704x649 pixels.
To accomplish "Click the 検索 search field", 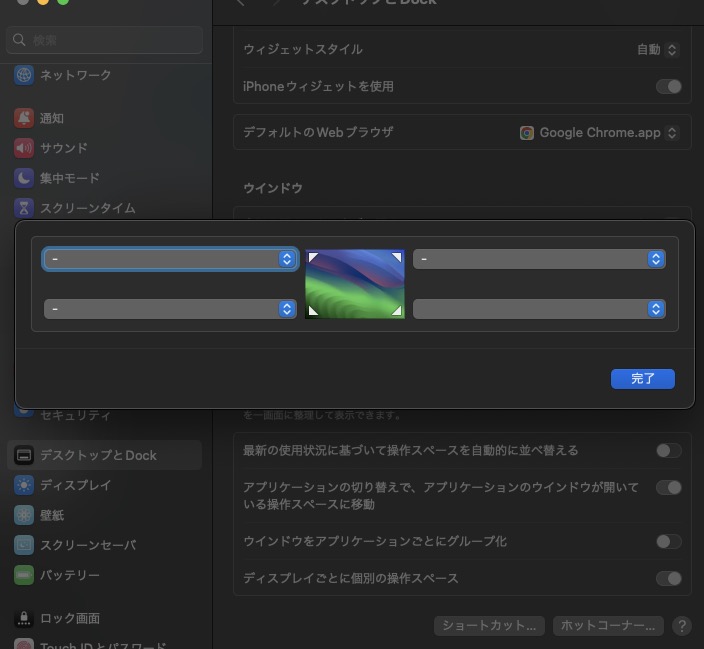I will point(105,40).
